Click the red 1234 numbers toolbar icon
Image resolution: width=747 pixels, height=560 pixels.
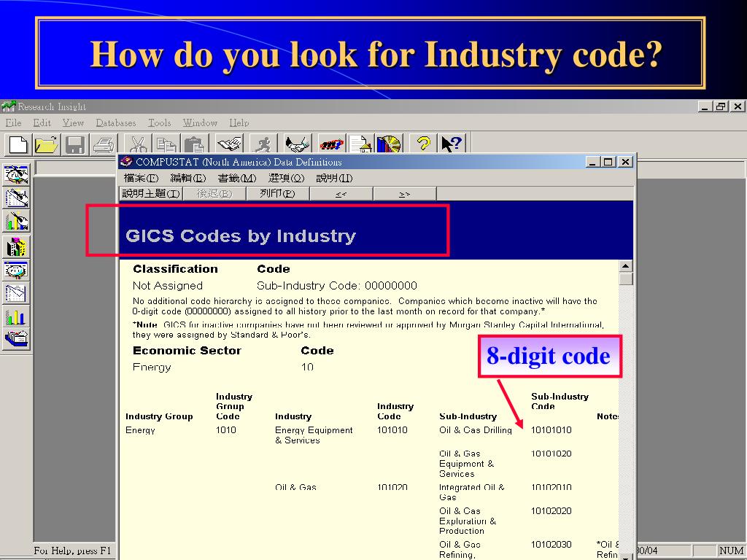pos(331,143)
